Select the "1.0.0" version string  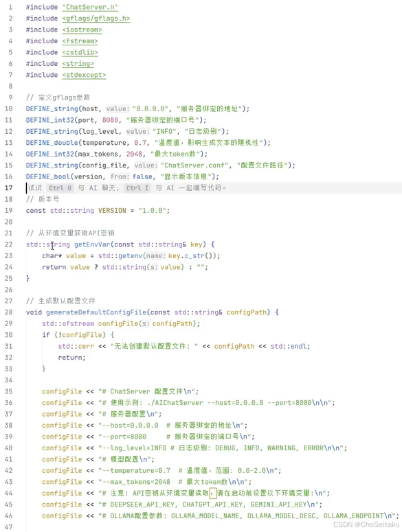[x=152, y=210]
